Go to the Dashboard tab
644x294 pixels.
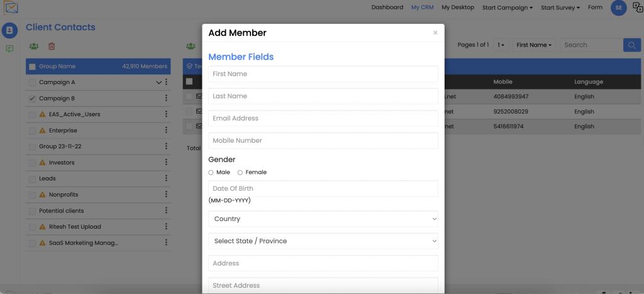387,8
